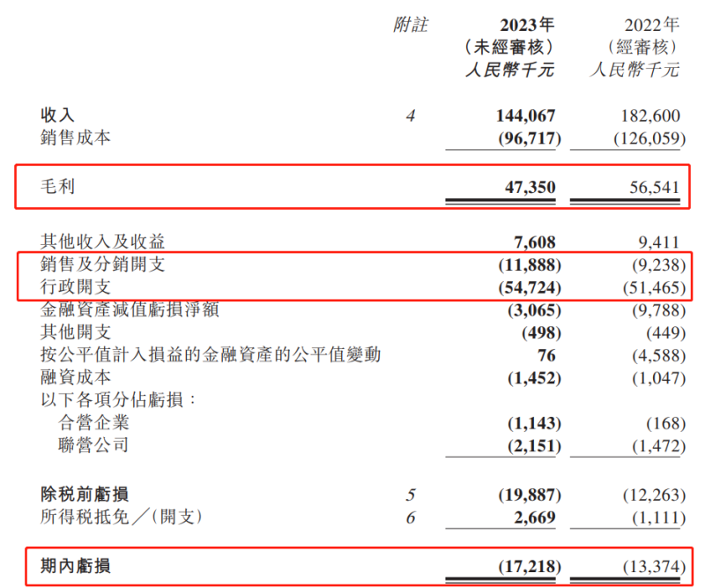This screenshot has height=588, width=705.
Task: Select the 其他收入及收益 row label
Action: [102, 242]
